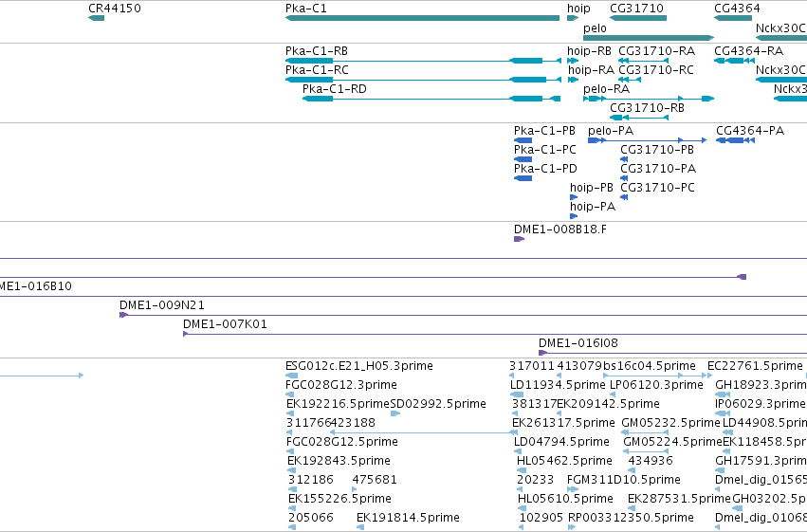Image resolution: width=807 pixels, height=532 pixels.
Task: Open the CG31710-RA transcript label
Action: pyautogui.click(x=657, y=51)
